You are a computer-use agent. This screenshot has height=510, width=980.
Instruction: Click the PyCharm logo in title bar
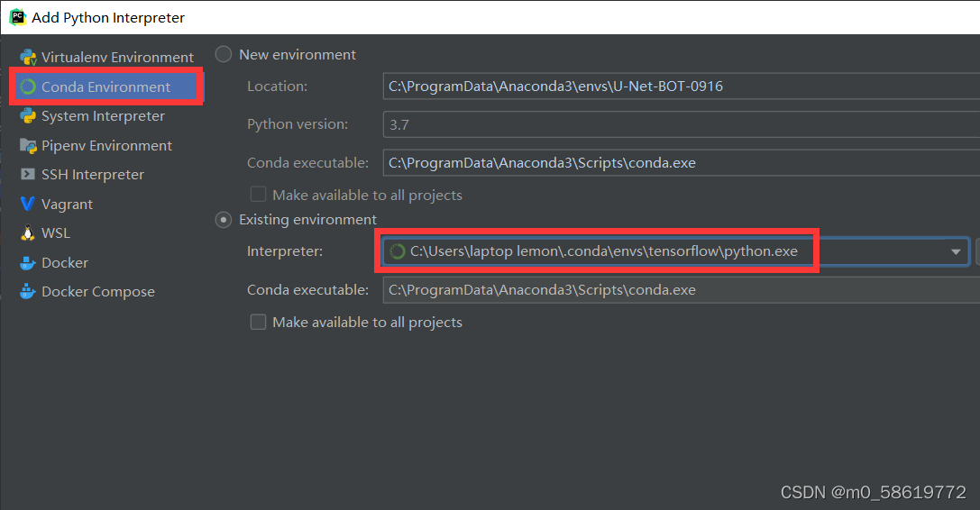(x=17, y=17)
